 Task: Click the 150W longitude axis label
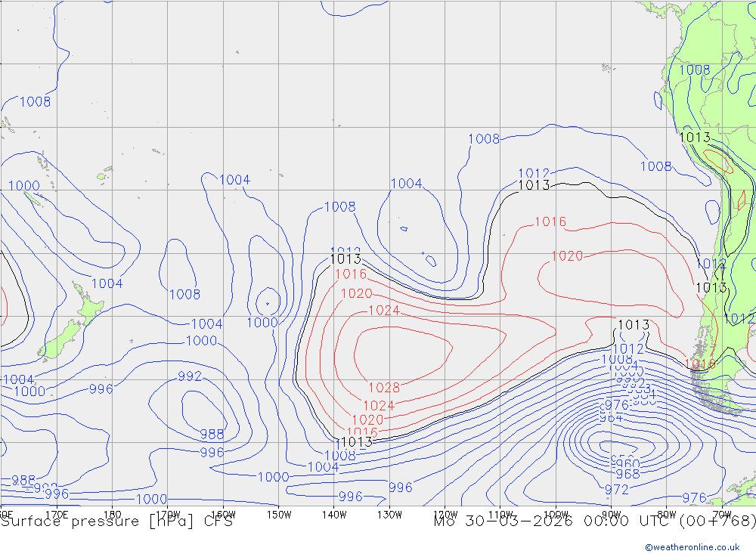[x=279, y=515]
